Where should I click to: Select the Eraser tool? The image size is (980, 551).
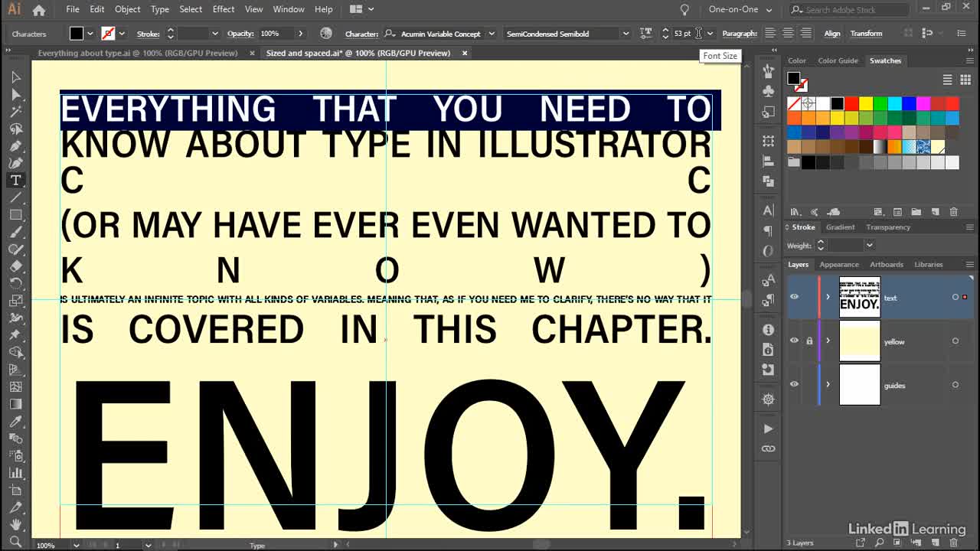[15, 266]
